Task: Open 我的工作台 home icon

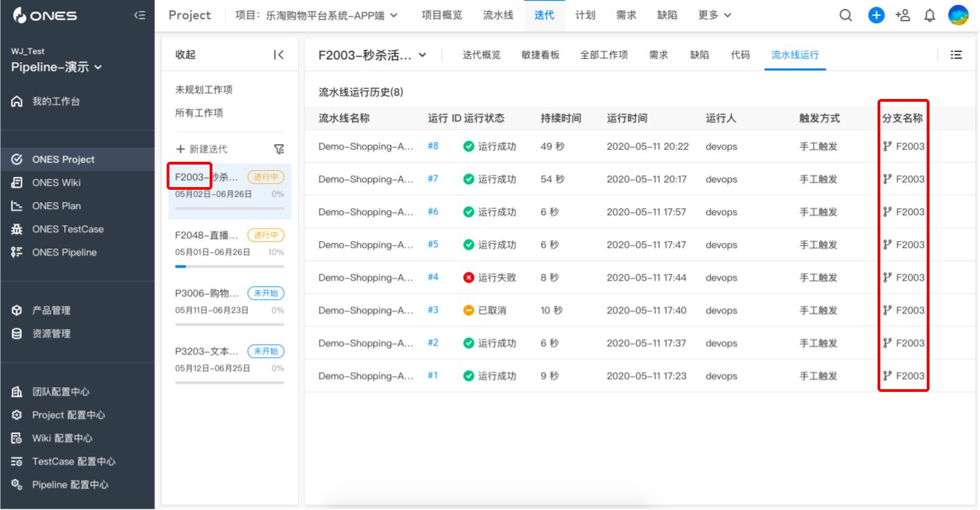Action: (17, 101)
